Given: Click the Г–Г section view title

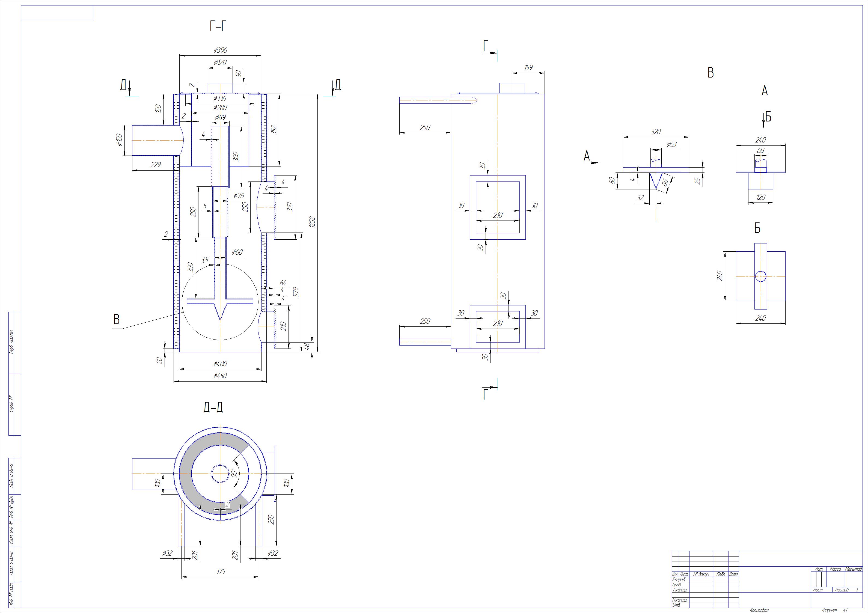Looking at the screenshot, I should click(218, 26).
